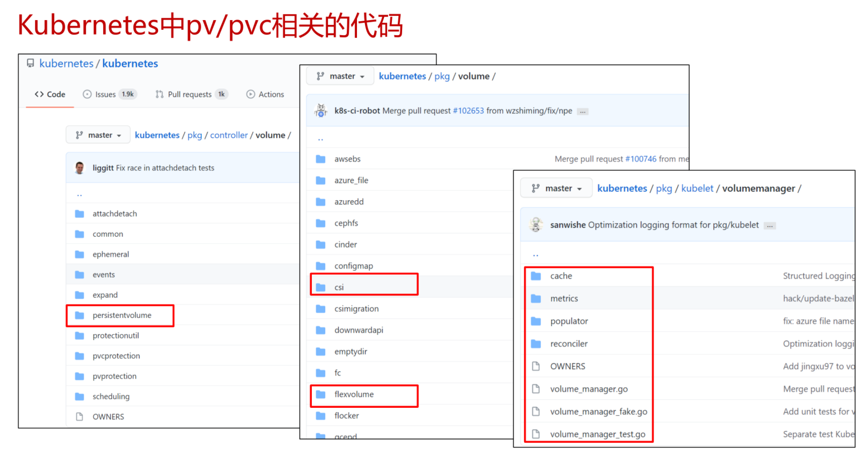Click the folder icon beside downwardapi
Screen dimensions: 868x450
tap(321, 330)
